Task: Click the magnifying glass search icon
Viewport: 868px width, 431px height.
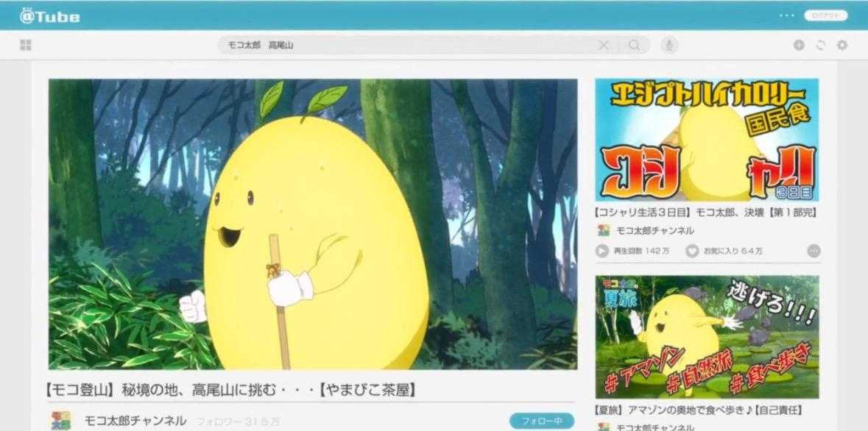Action: click(634, 46)
